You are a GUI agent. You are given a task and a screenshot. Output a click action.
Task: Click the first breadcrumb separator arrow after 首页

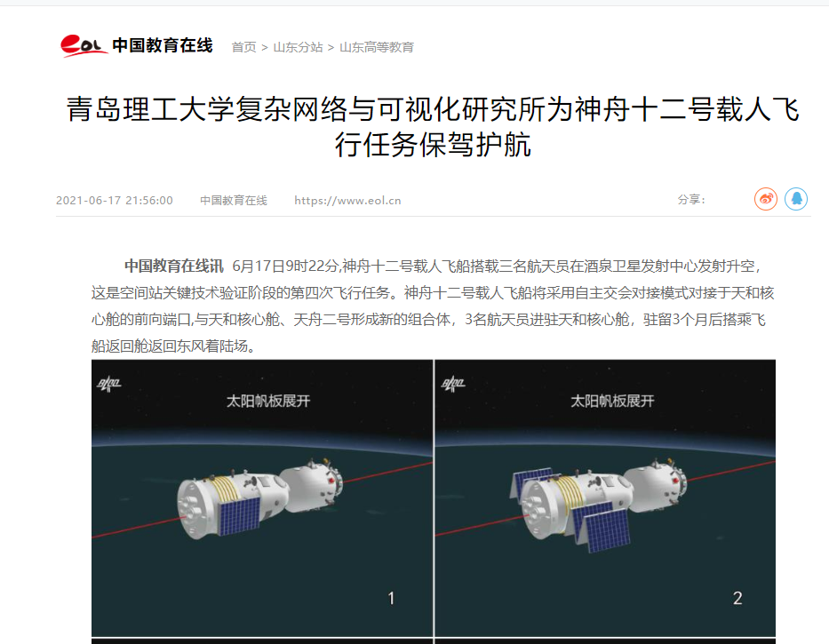[x=265, y=48]
